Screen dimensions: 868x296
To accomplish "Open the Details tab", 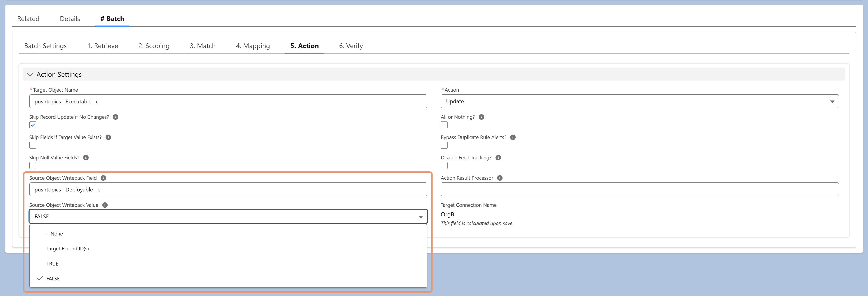I will pyautogui.click(x=70, y=19).
